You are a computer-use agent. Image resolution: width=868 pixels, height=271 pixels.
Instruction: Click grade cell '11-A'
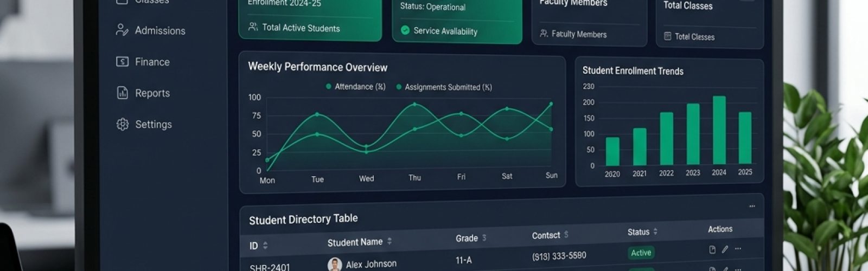point(464,260)
